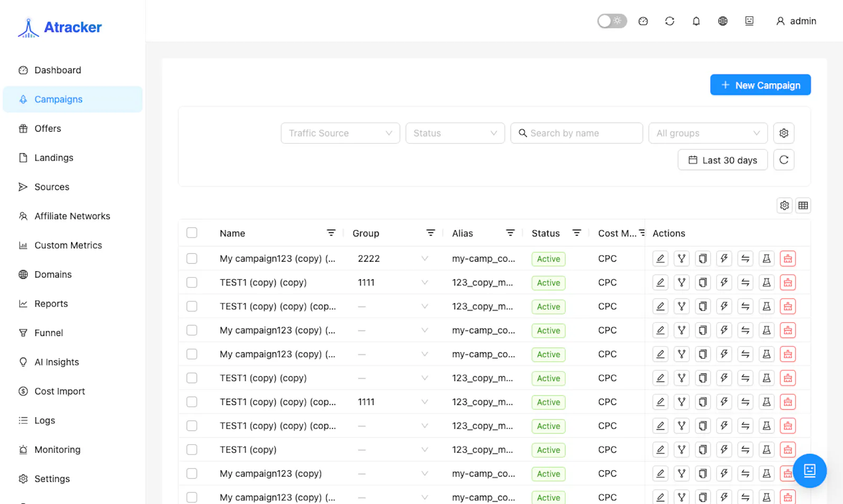Click lightning bolt icon in group 2222 row
Screen dimensions: 843x504
point(724,259)
